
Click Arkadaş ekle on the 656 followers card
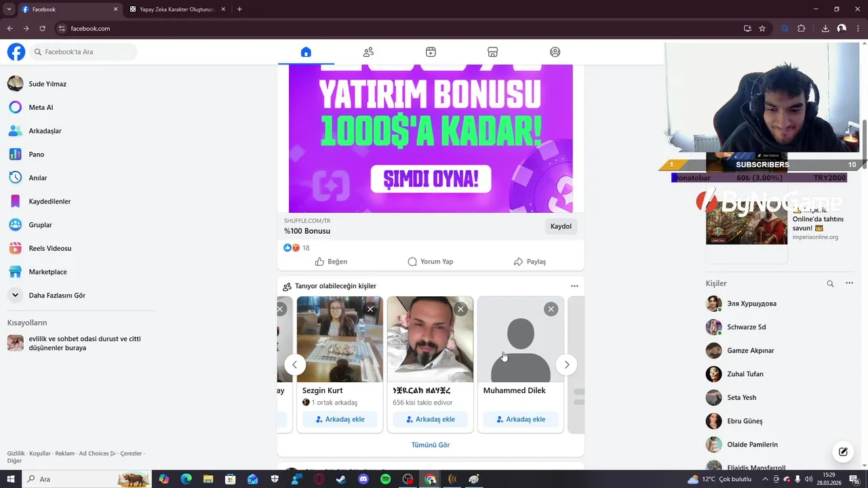coord(430,420)
